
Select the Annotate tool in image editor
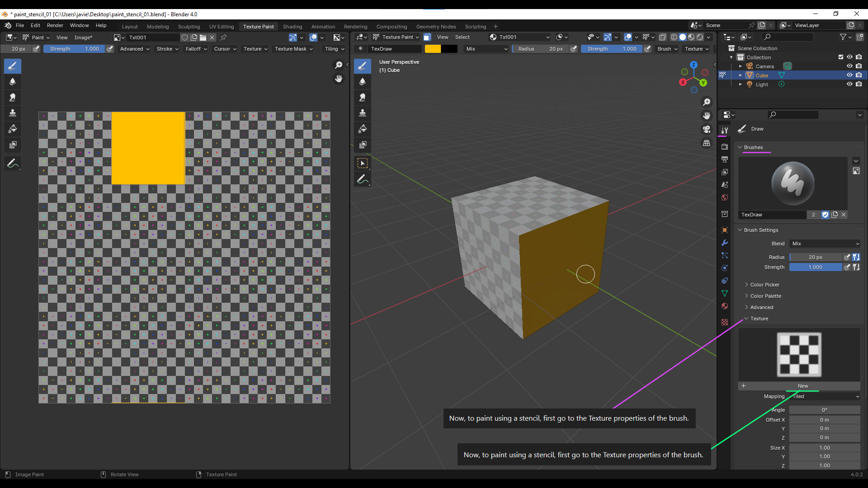13,163
